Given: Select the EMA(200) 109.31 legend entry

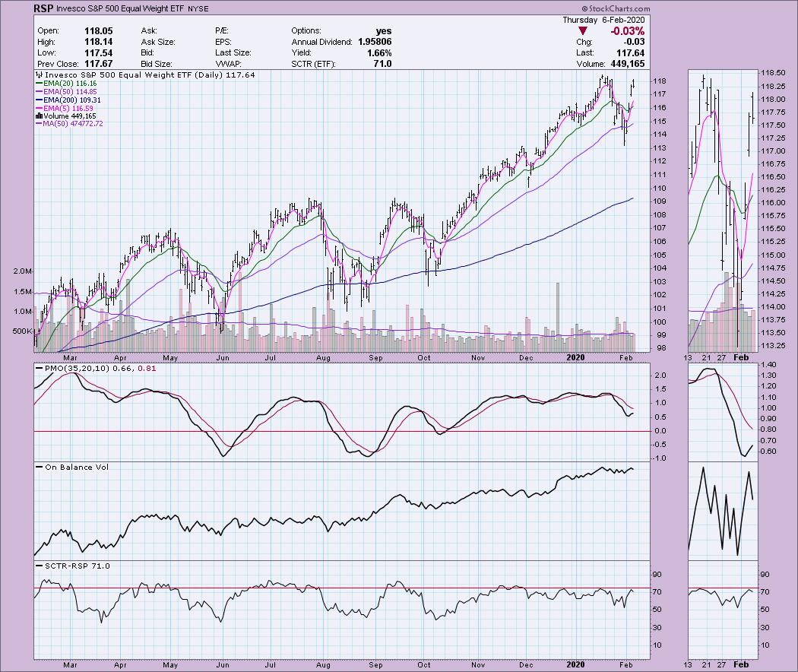Looking at the screenshot, I should pyautogui.click(x=68, y=100).
